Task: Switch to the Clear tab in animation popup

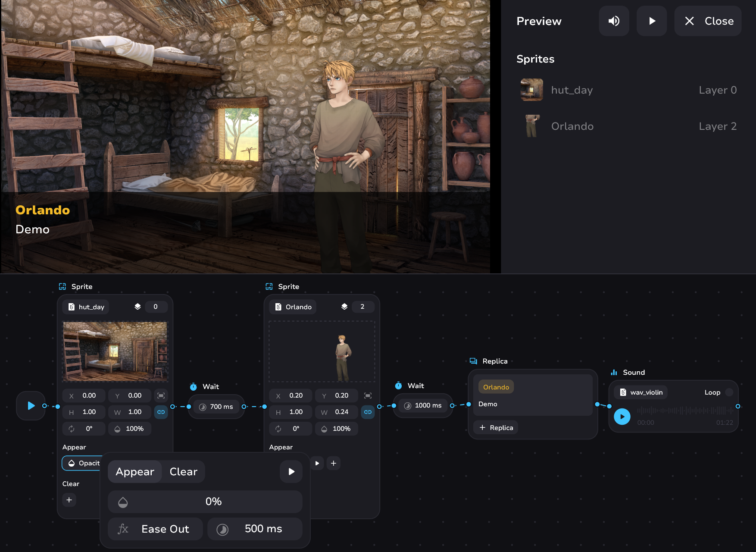Action: point(183,472)
